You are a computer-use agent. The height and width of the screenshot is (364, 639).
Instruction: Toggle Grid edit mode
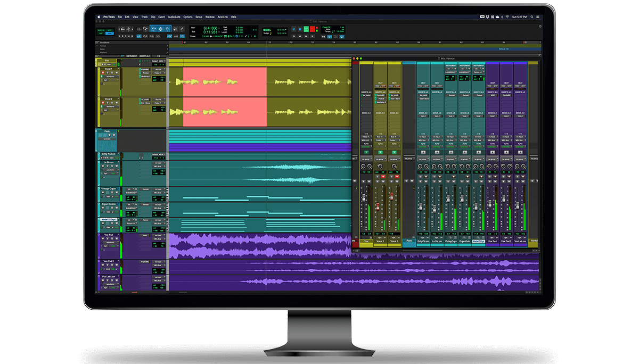tap(109, 33)
